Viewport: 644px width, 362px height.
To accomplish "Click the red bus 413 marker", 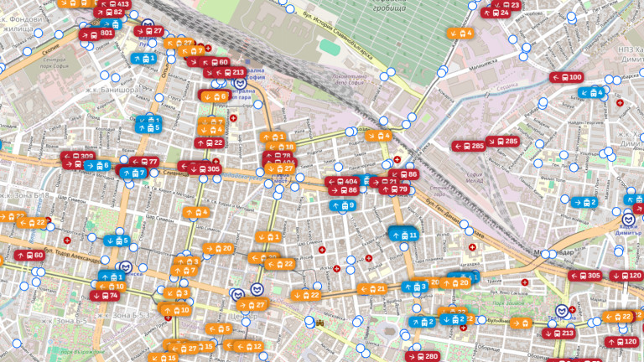I will tap(114, 4).
